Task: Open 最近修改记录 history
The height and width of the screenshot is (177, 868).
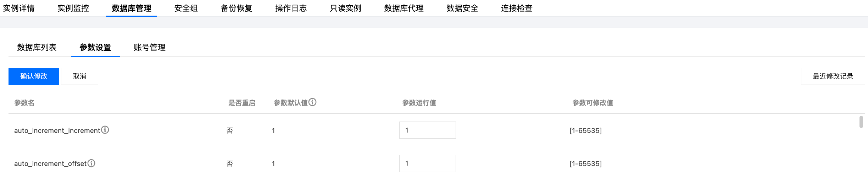Action: 833,76
